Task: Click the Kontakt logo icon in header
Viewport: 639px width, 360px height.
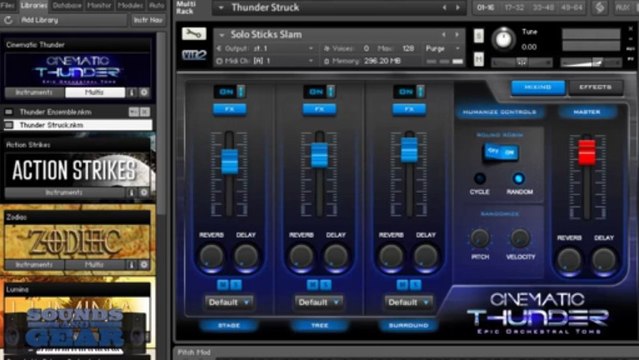Action: [x=599, y=7]
